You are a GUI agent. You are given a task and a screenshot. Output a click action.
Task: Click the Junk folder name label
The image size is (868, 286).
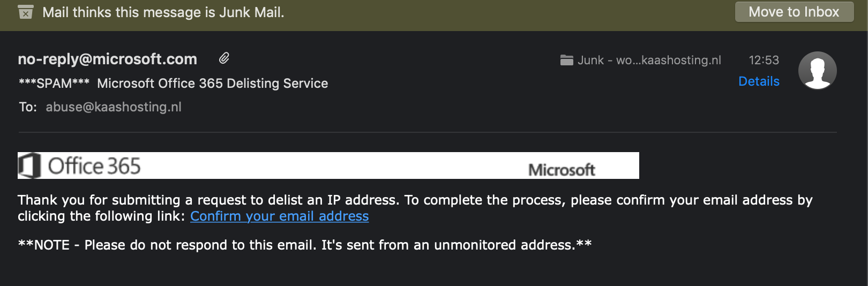[x=649, y=60]
